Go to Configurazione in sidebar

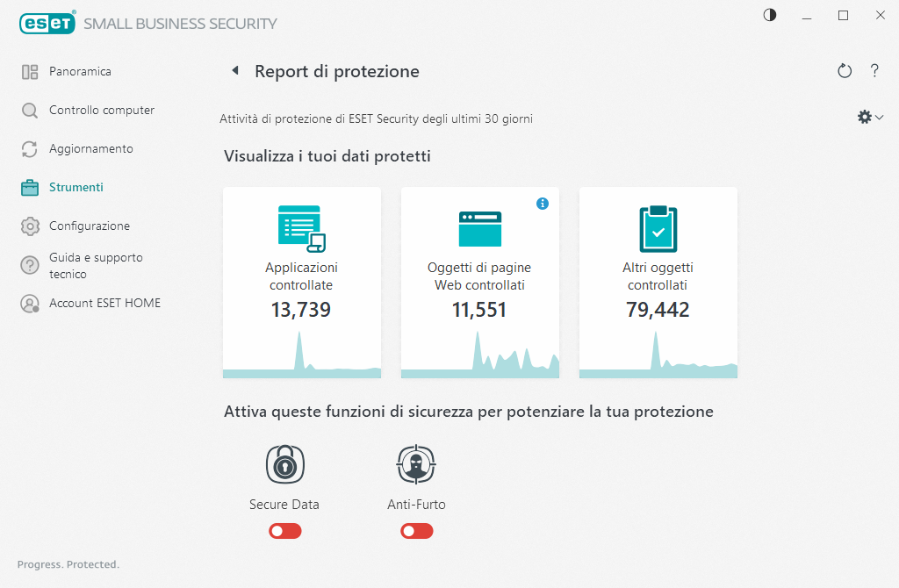(x=89, y=226)
